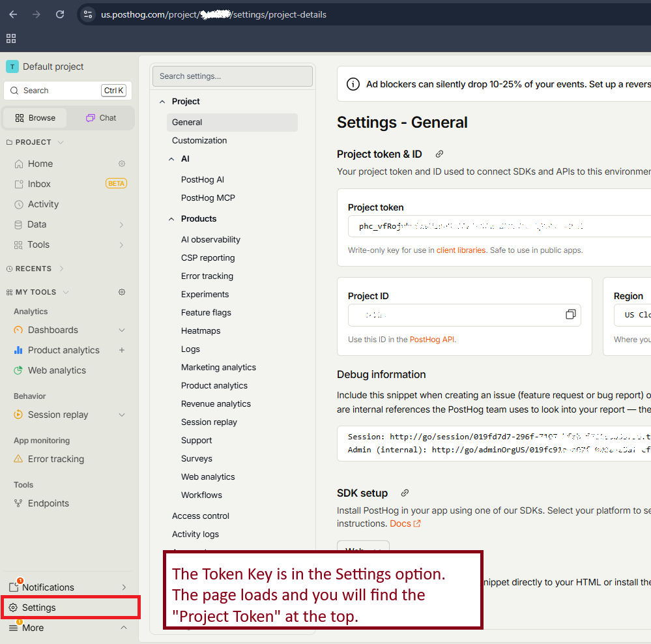Screen dimensions: 651x644
Task: Open the PostHog API link
Action: click(x=432, y=340)
